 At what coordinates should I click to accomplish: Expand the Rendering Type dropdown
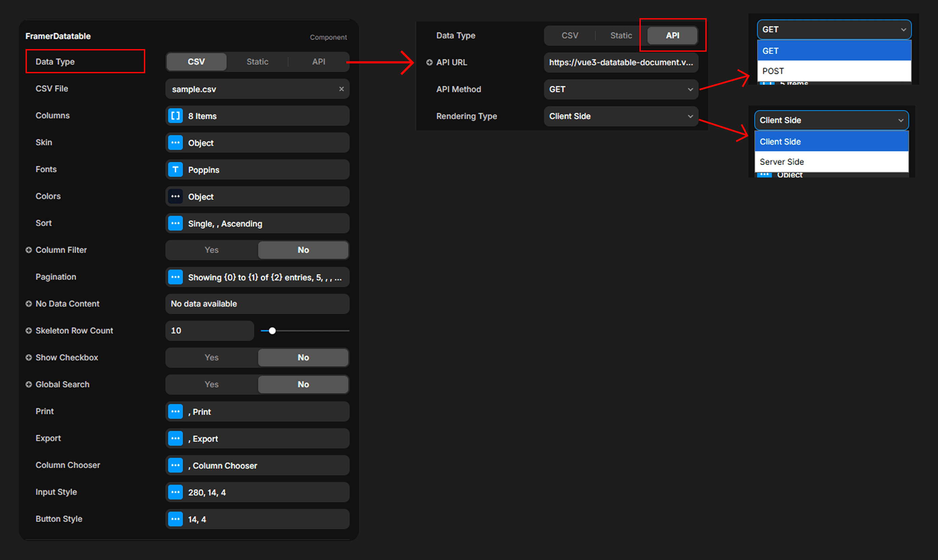(x=621, y=116)
